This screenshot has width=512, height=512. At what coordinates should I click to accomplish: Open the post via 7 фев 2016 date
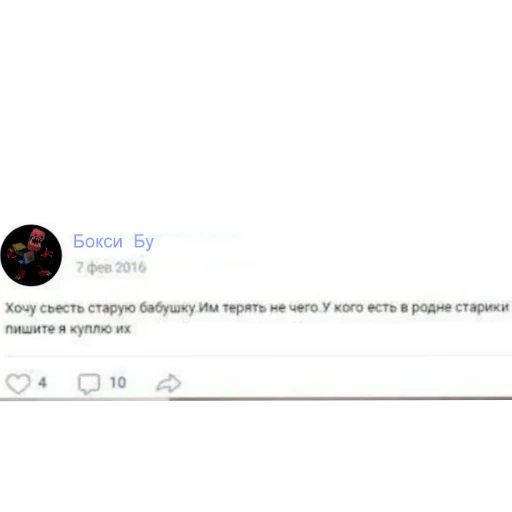111,267
